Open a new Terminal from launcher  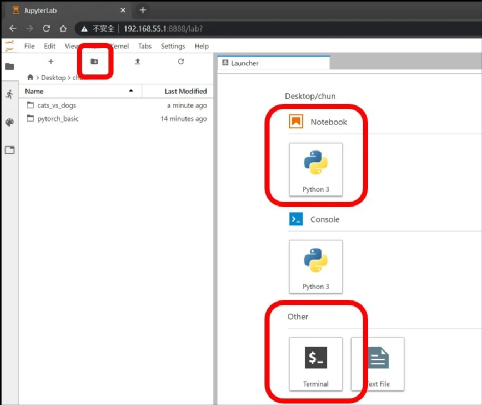(316, 364)
